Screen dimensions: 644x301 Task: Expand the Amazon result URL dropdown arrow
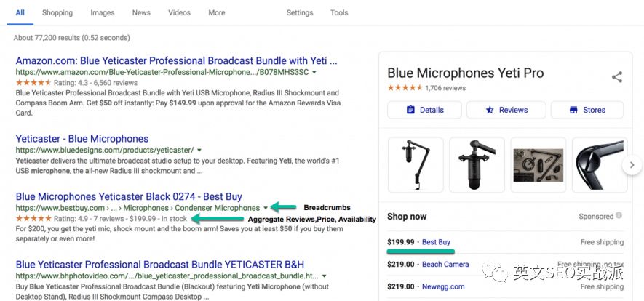(x=314, y=73)
